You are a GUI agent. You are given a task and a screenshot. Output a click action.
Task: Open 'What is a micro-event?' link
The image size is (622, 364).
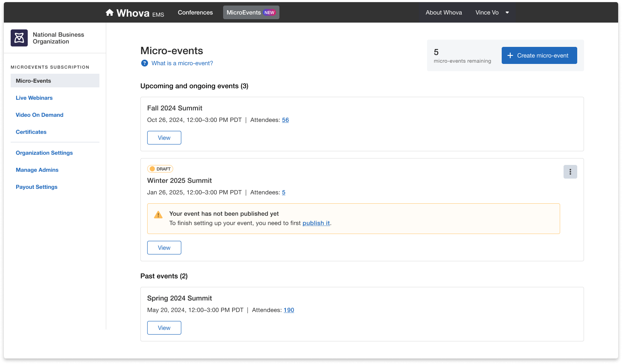click(x=182, y=63)
